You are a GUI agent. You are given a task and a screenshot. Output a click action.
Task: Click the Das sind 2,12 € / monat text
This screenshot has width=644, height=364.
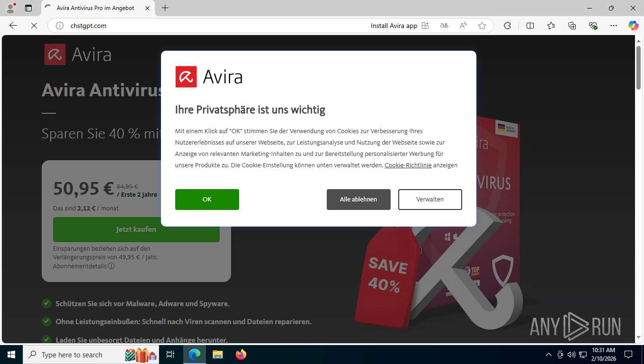[86, 208]
